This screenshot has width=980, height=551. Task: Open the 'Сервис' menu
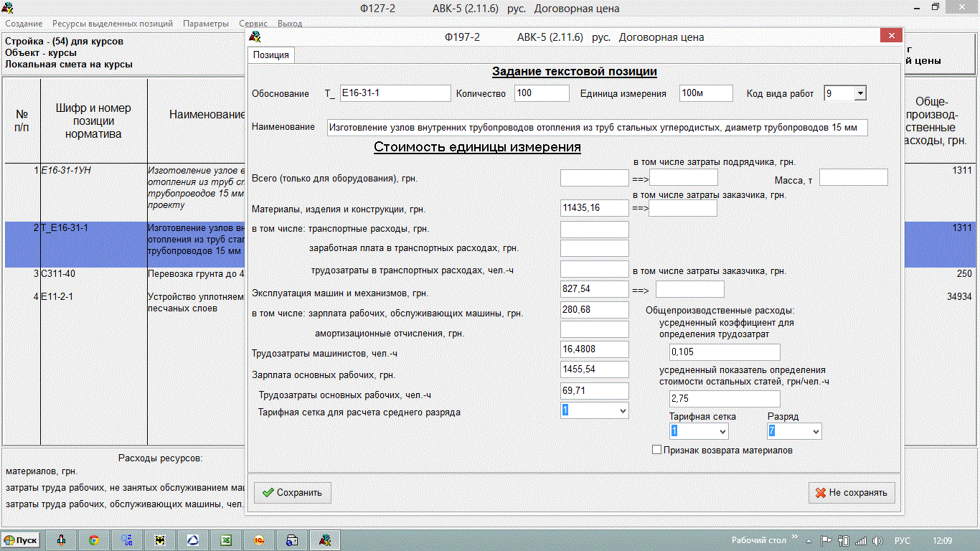coord(253,24)
